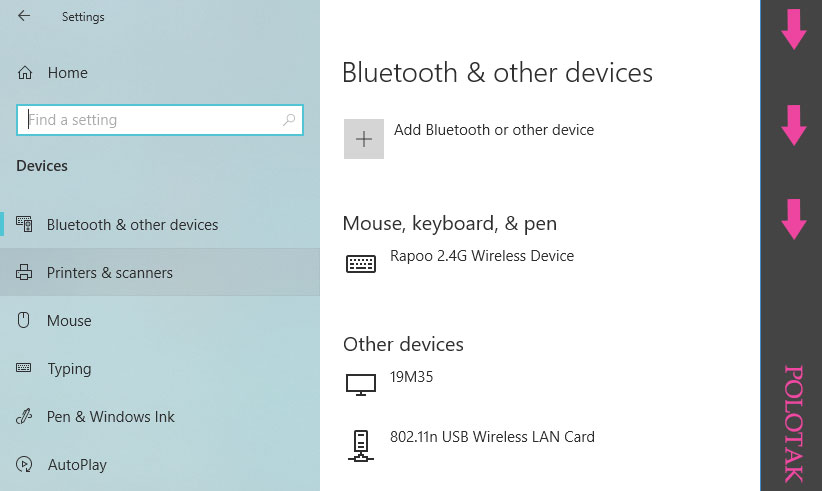Click the back arrow in Settings
The image size is (822, 491).
pyautogui.click(x=24, y=16)
